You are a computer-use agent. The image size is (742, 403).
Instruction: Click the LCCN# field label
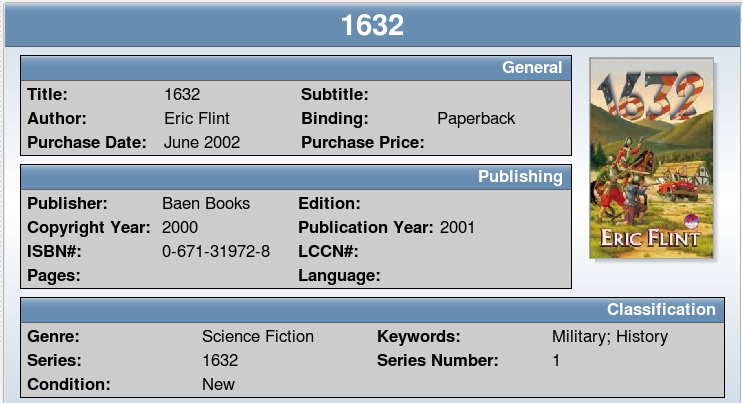tap(328, 252)
